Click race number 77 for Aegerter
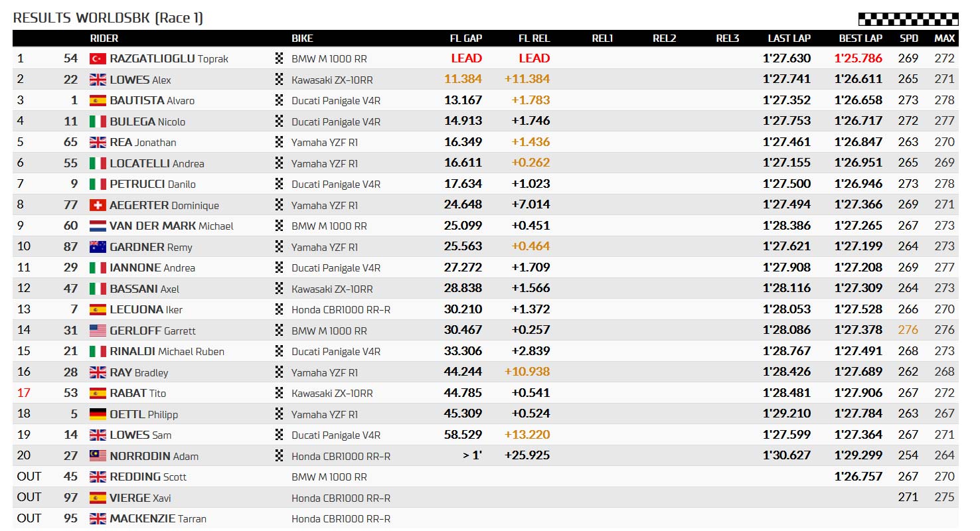Image resolution: width=980 pixels, height=531 pixels. coord(71,205)
